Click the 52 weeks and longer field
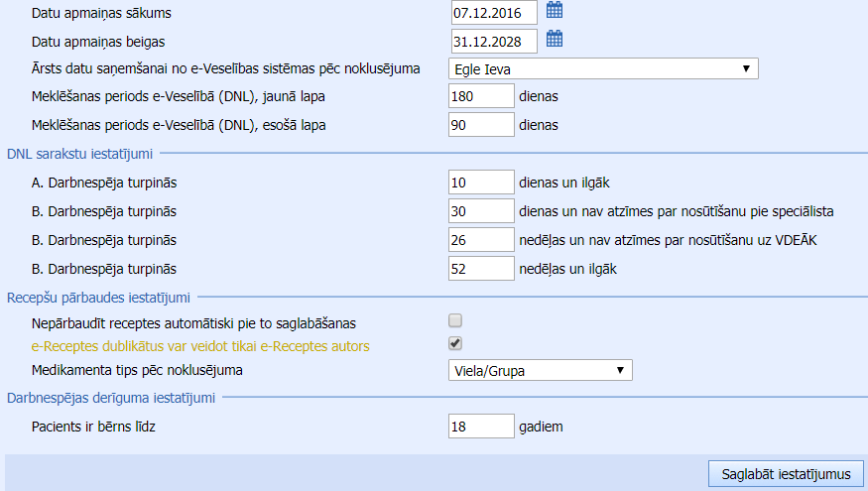This screenshot has height=491, width=868. [481, 268]
